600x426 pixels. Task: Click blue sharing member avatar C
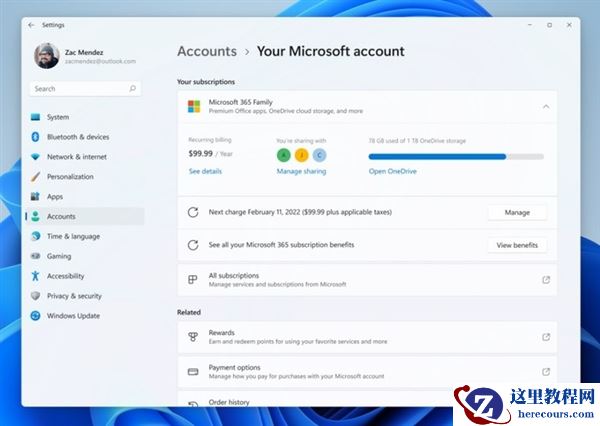[x=320, y=155]
